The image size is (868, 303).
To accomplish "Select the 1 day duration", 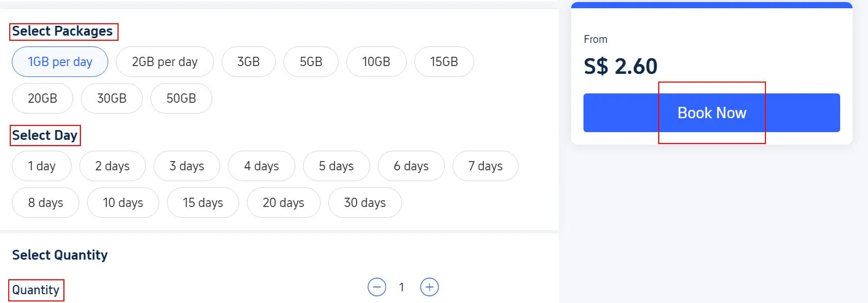I will click(41, 166).
